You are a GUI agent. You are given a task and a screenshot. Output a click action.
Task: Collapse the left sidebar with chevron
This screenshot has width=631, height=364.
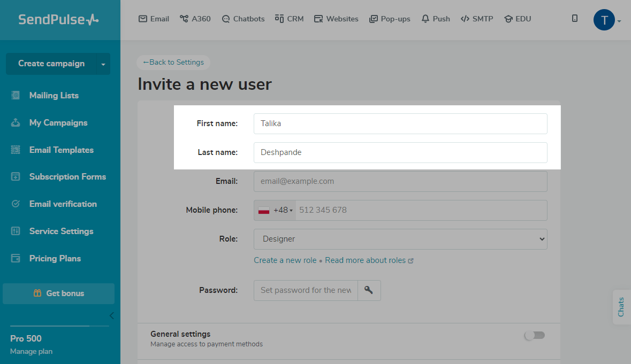coord(111,315)
